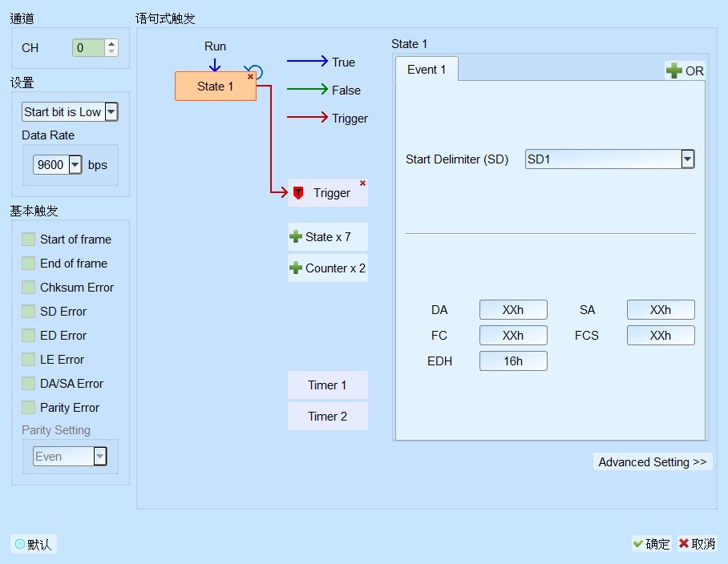Increase CH value with up arrow
Viewport: 728px width, 564px height.
(x=111, y=43)
